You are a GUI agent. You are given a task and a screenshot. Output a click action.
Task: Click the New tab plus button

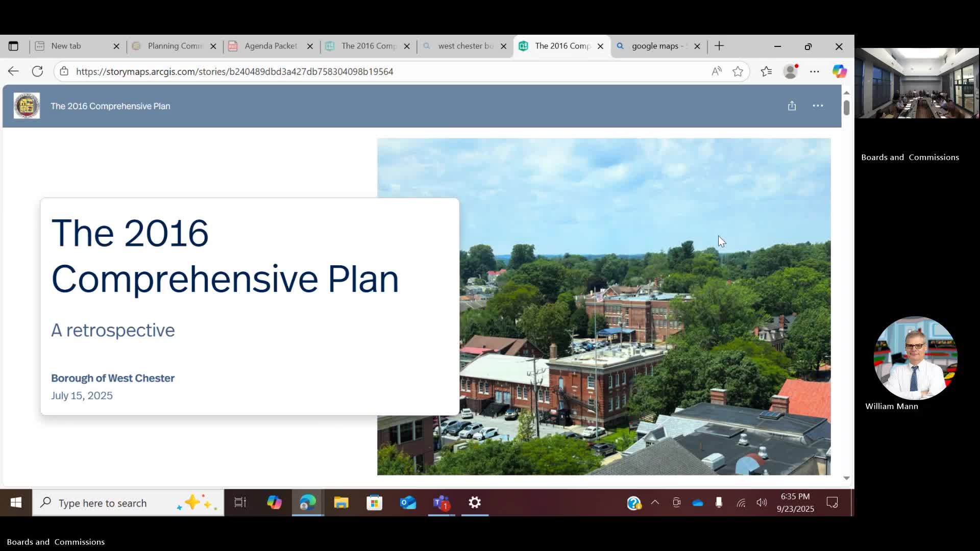click(719, 46)
